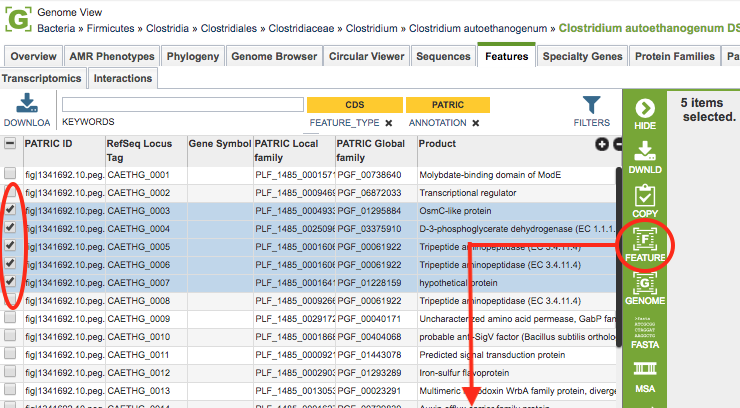Remove PATRIC annotation filter

pos(476,123)
